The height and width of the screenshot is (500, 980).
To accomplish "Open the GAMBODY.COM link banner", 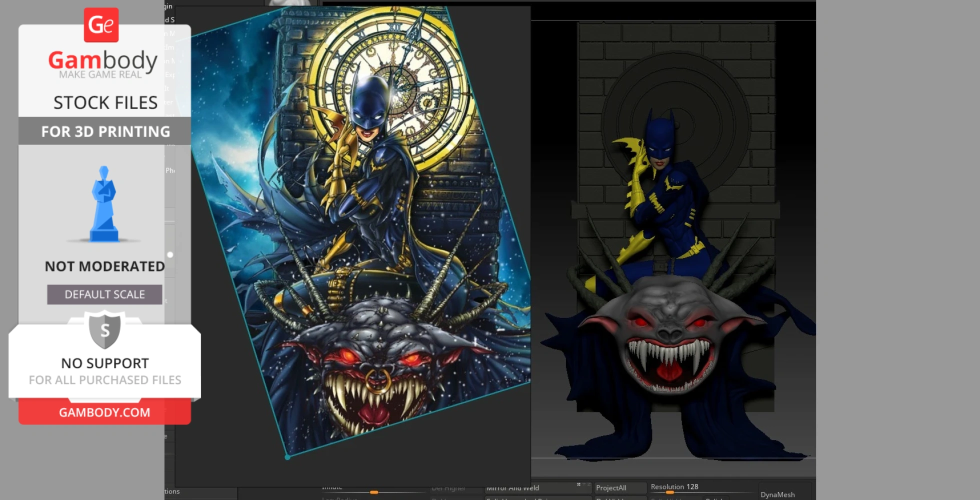I will 104,412.
